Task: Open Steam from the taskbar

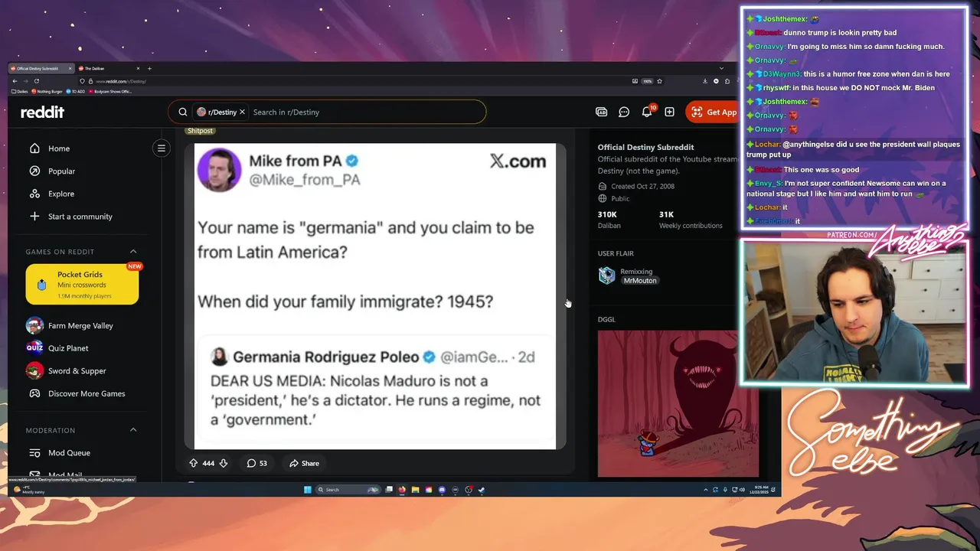Action: pyautogui.click(x=482, y=490)
